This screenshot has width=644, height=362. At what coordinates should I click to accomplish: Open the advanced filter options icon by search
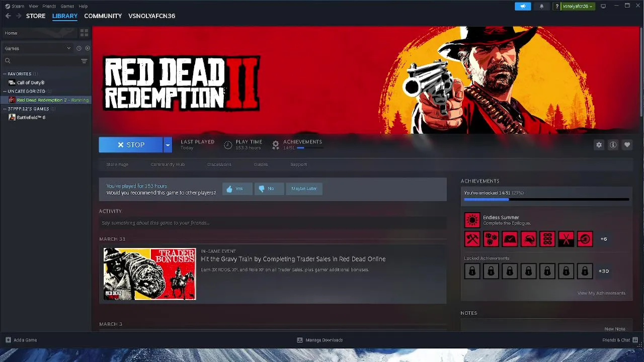[84, 61]
